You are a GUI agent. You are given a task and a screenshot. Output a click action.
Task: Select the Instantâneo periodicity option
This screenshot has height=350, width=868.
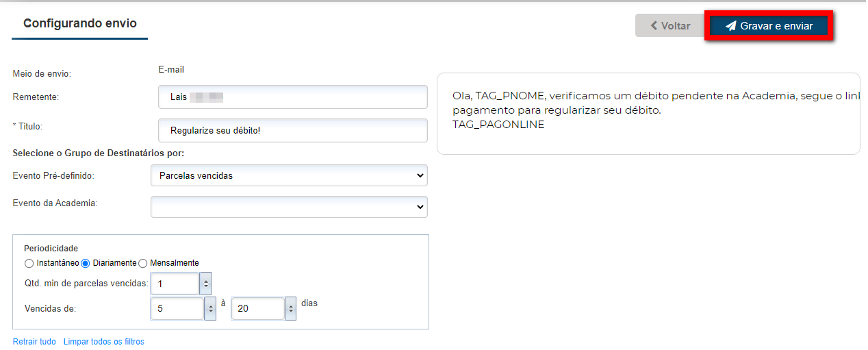29,263
